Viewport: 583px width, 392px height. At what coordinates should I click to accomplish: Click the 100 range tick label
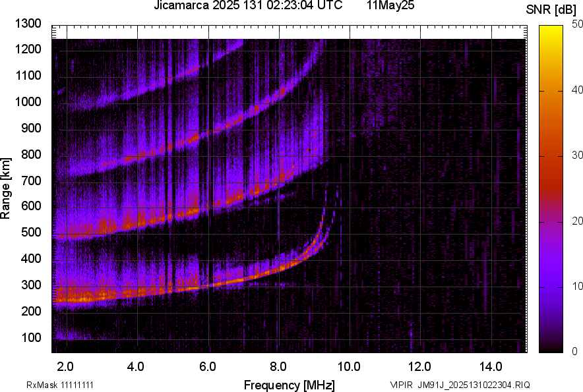(x=31, y=337)
